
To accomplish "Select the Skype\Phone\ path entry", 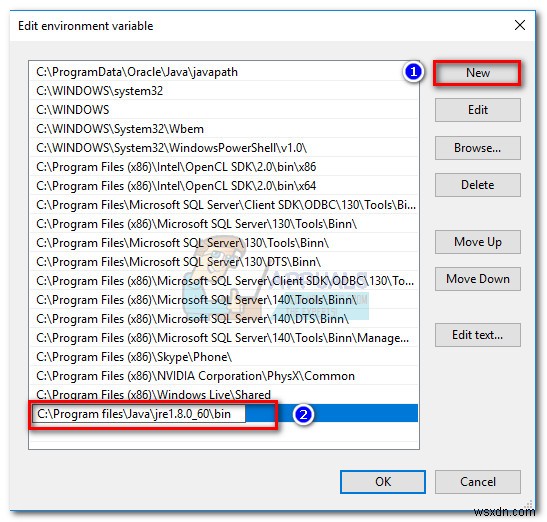I will pyautogui.click(x=224, y=357).
